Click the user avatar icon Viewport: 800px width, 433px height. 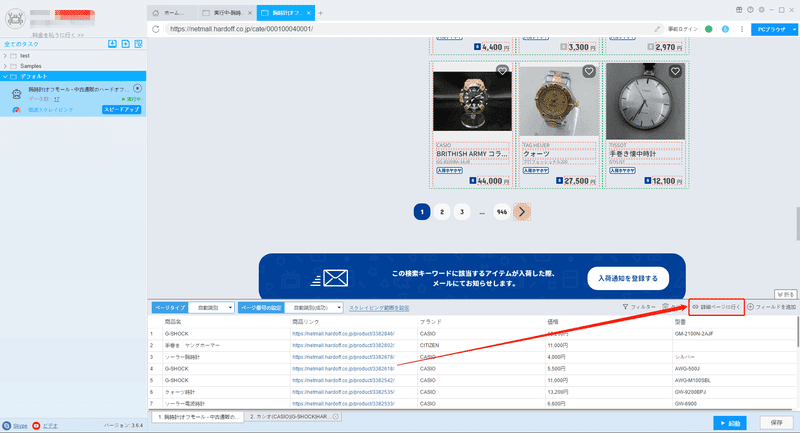coord(15,19)
